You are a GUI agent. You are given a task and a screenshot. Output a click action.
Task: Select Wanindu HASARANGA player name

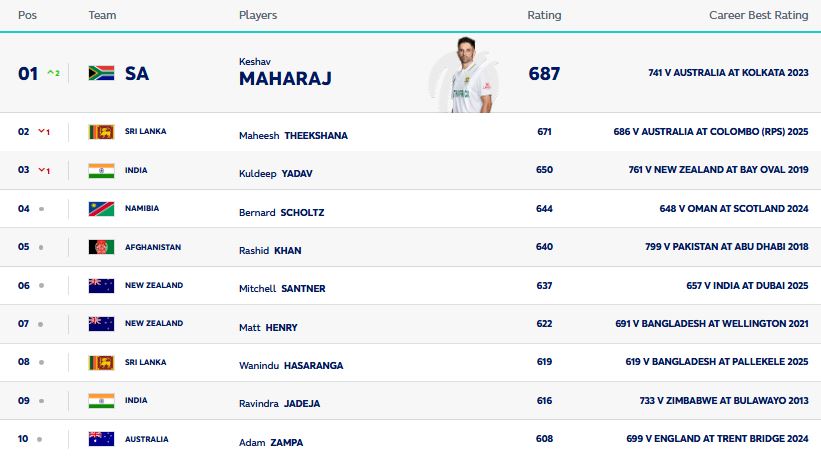click(x=291, y=365)
